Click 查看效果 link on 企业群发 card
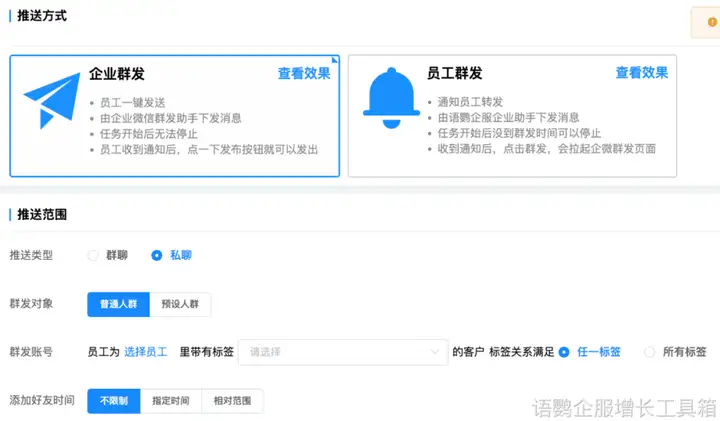The width and height of the screenshot is (720, 421). click(304, 73)
